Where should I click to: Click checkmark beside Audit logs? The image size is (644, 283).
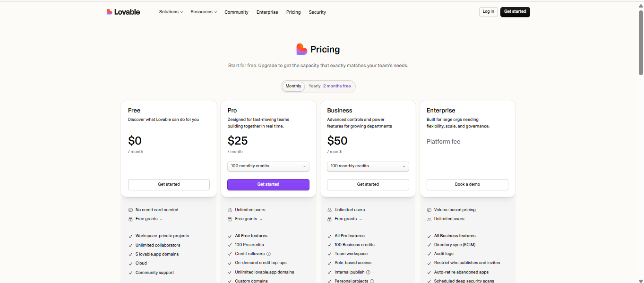click(429, 254)
